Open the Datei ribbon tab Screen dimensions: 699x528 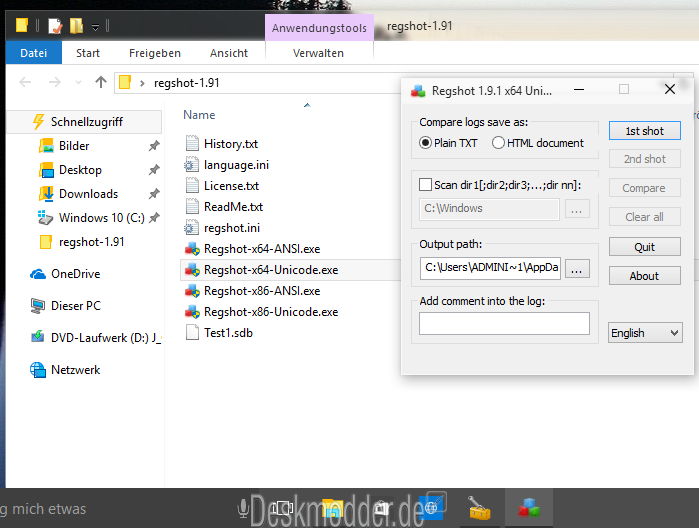[x=33, y=53]
